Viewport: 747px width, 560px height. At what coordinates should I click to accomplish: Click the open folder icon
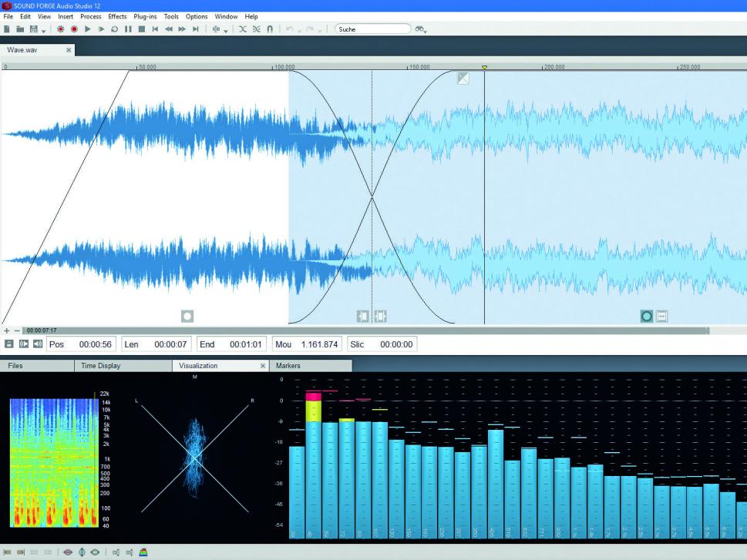click(x=20, y=29)
